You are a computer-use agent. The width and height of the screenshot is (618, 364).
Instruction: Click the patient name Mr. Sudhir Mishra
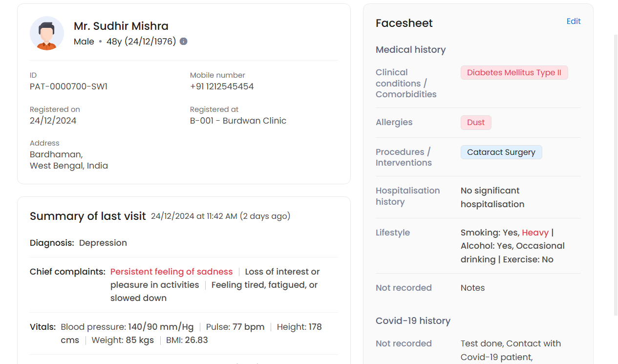[x=121, y=26]
